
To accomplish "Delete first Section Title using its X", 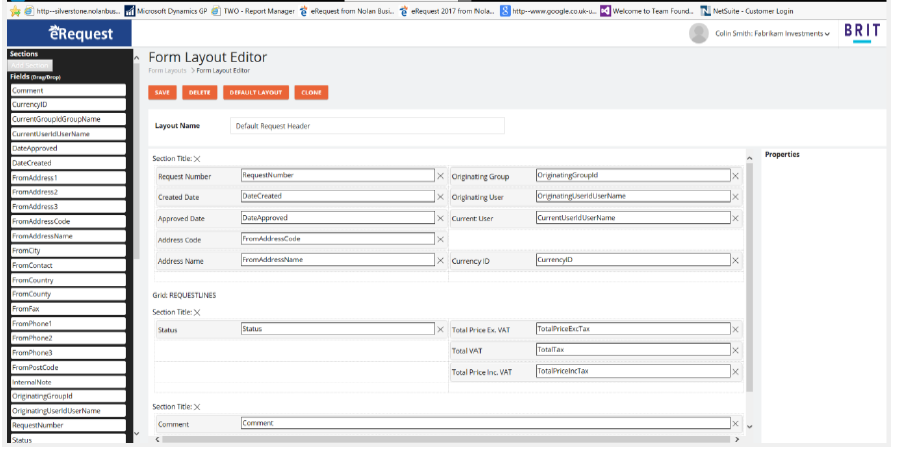I will [x=197, y=159].
